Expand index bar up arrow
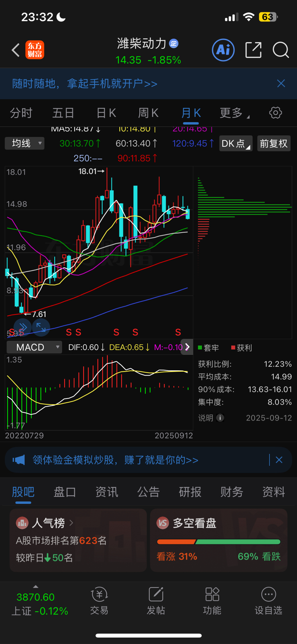Image resolution: width=297 pixels, height=644 pixels. tap(36, 586)
